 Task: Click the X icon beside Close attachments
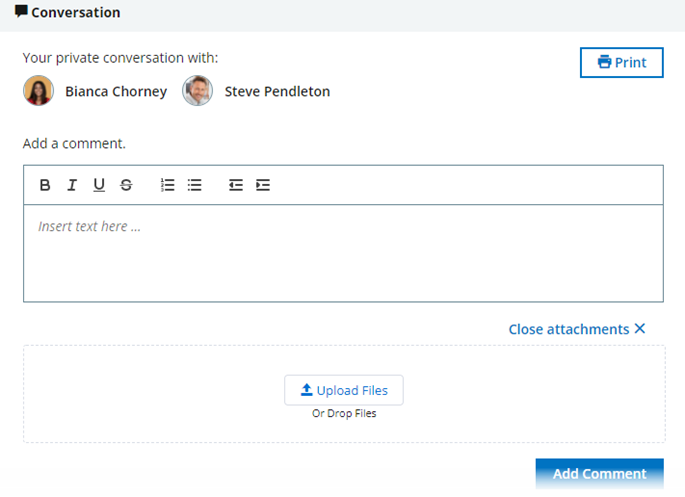pos(640,329)
